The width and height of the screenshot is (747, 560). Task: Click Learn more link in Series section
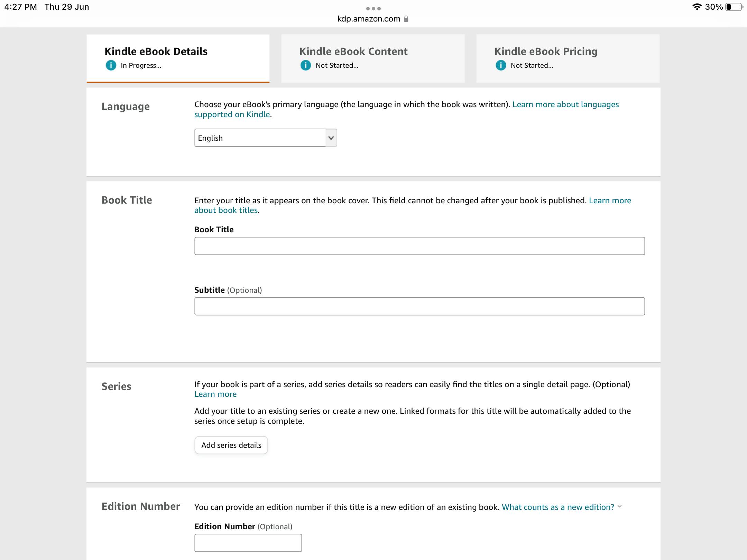(x=215, y=394)
